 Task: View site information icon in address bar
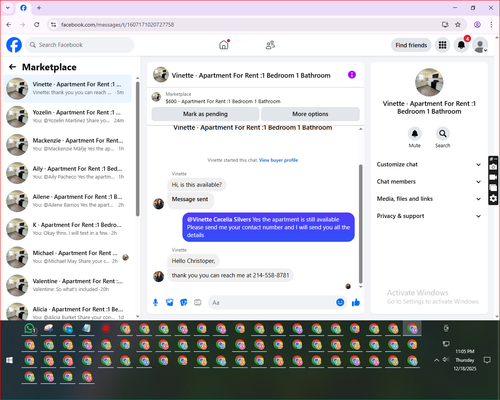click(x=53, y=24)
